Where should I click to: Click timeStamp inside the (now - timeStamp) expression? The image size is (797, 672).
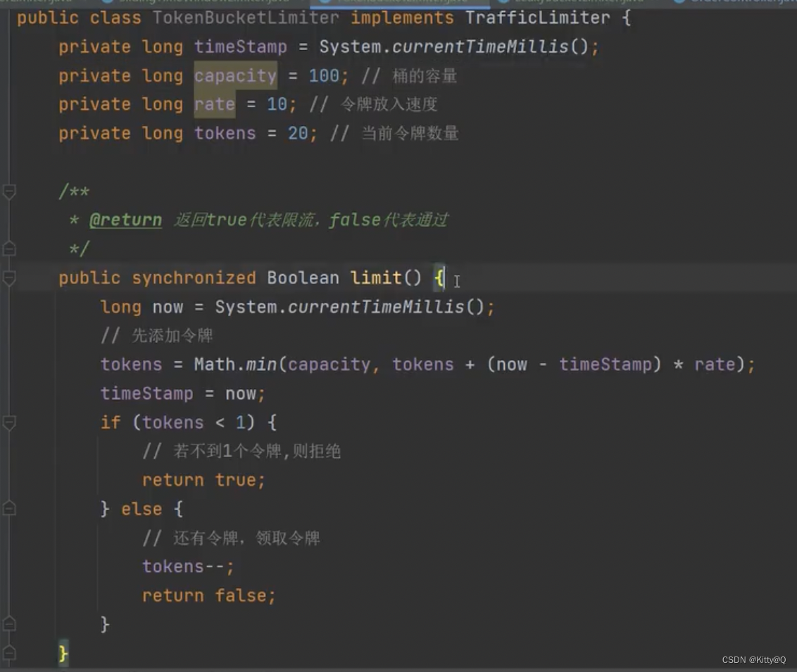click(x=605, y=365)
